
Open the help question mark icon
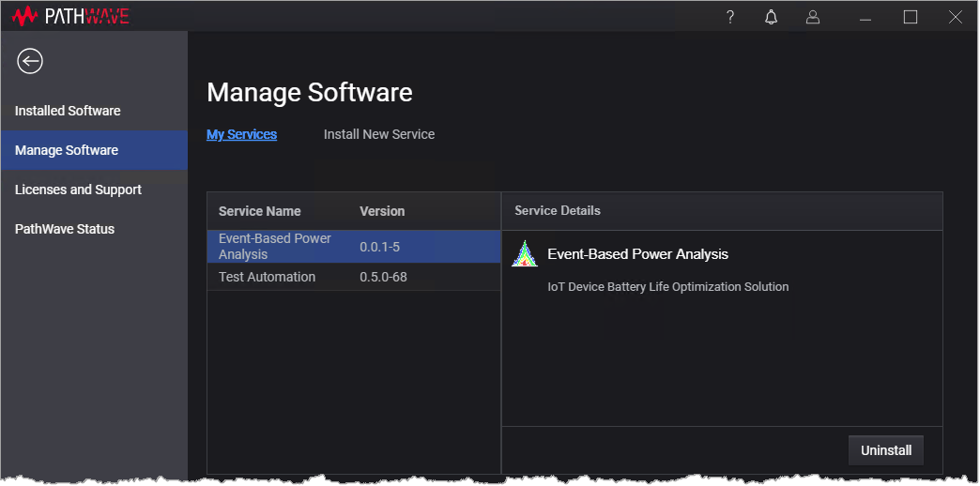point(730,17)
